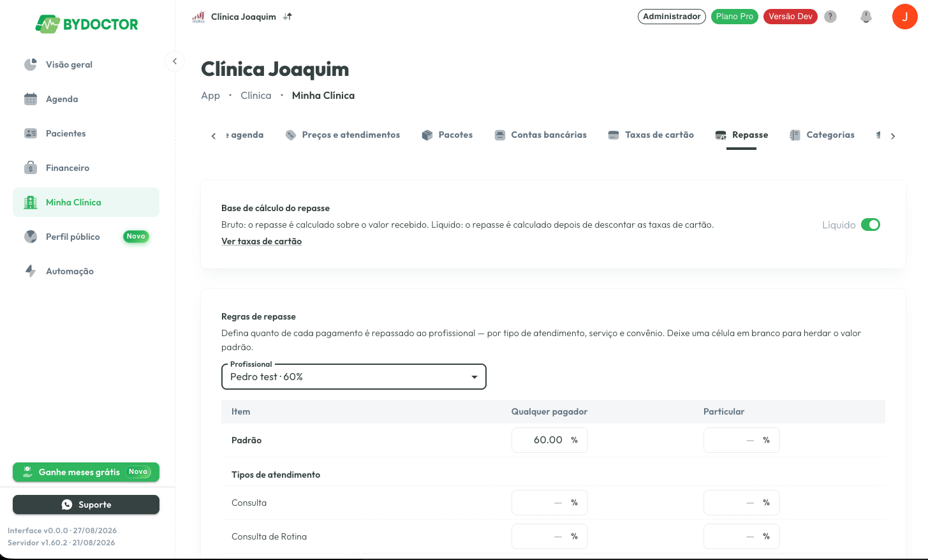Screen dimensions: 928x560
Task: Follow the Ver taxas de cartão link
Action: tap(261, 241)
